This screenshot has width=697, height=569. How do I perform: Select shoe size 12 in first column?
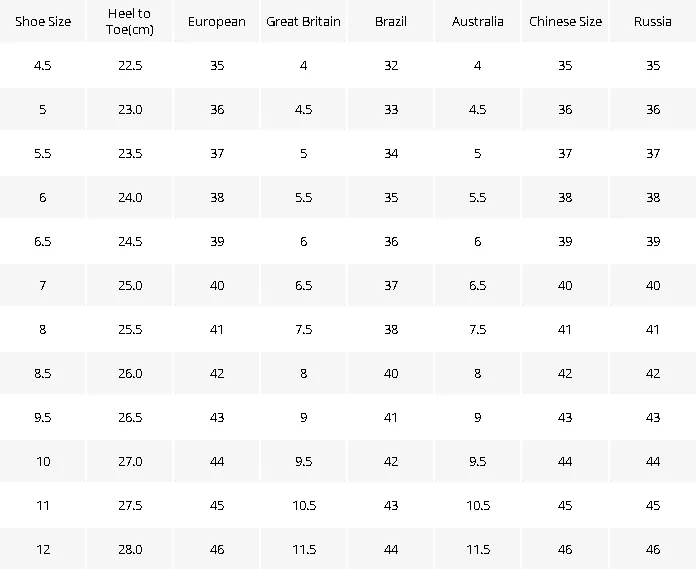coord(43,549)
